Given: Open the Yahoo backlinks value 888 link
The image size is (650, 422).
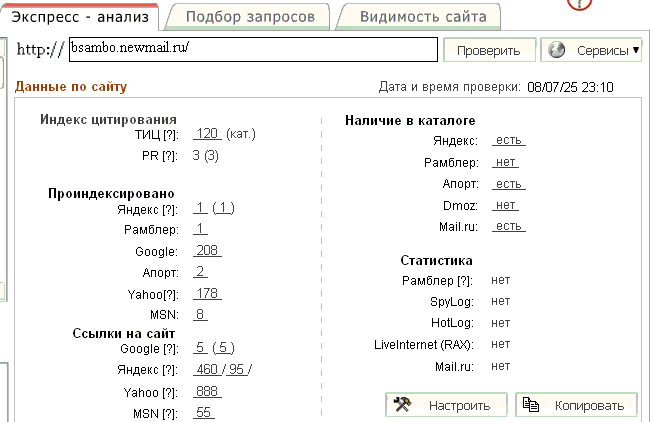Looking at the screenshot, I should coord(207,391).
